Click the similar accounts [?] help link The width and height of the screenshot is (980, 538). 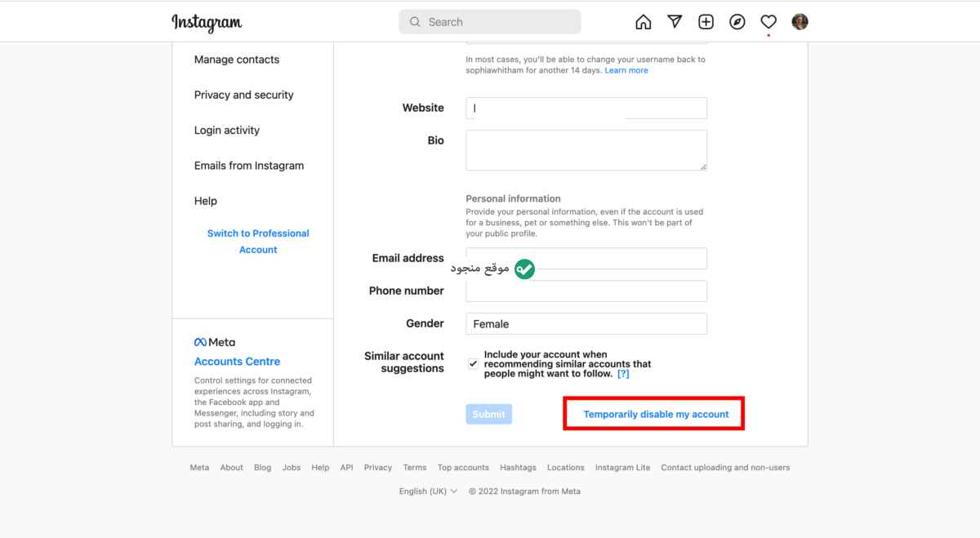623,374
